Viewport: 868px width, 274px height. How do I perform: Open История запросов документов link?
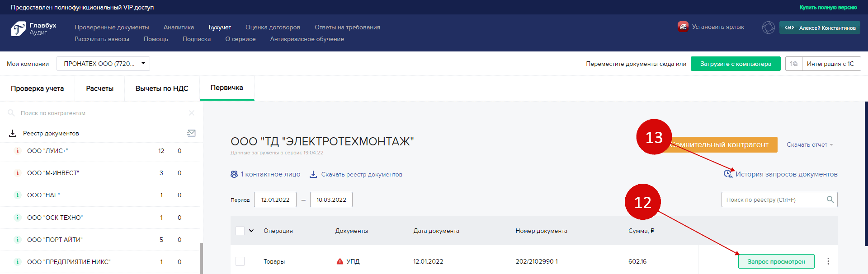786,174
